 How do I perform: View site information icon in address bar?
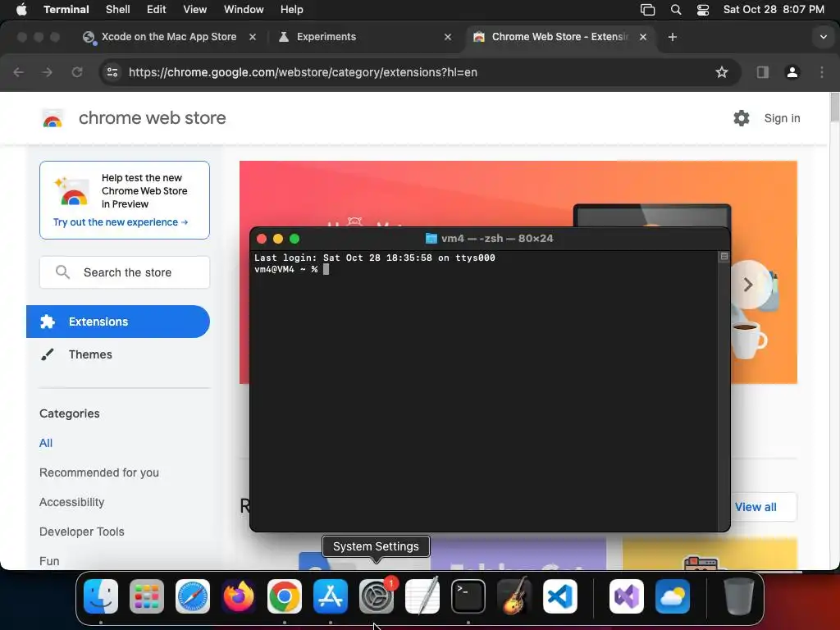click(112, 72)
